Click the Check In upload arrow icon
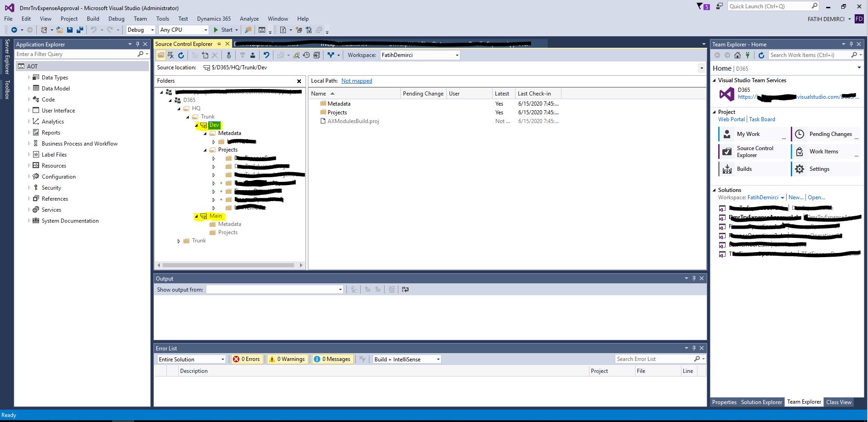This screenshot has width=868, height=422. (x=252, y=55)
